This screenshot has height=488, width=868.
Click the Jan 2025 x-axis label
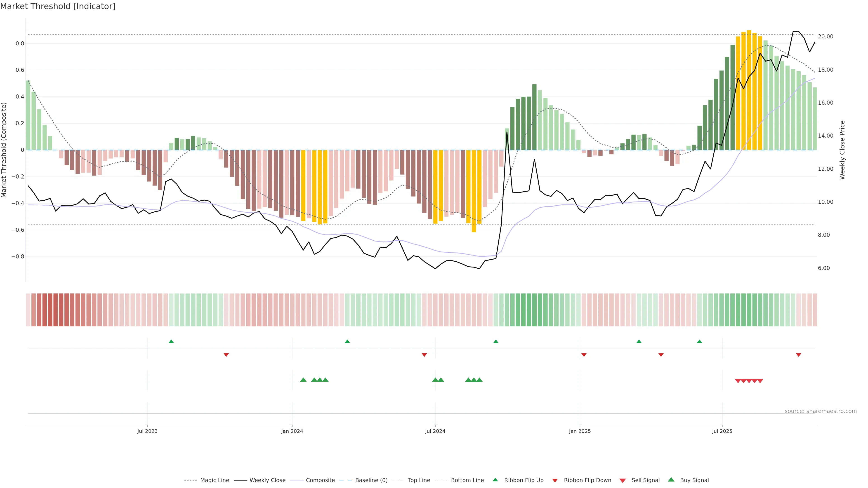pyautogui.click(x=580, y=431)
